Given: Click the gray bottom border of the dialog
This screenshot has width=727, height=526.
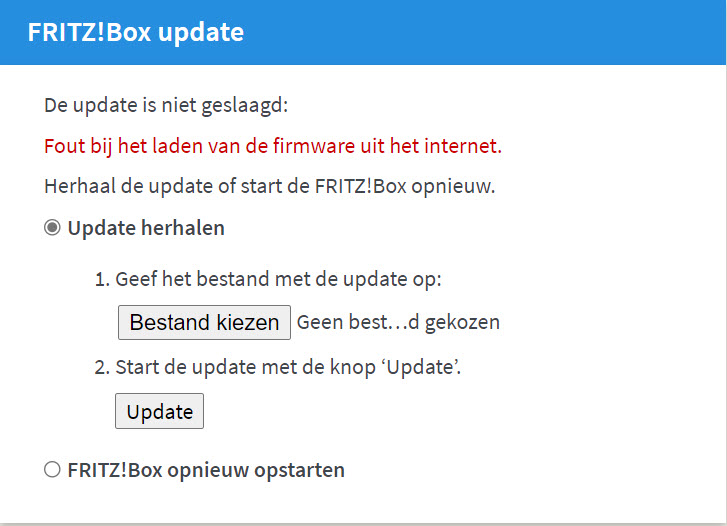Looking at the screenshot, I should click(363, 523).
